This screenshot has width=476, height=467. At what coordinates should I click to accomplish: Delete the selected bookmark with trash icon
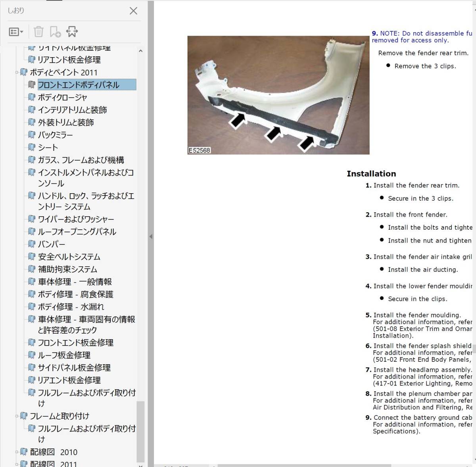[38, 31]
